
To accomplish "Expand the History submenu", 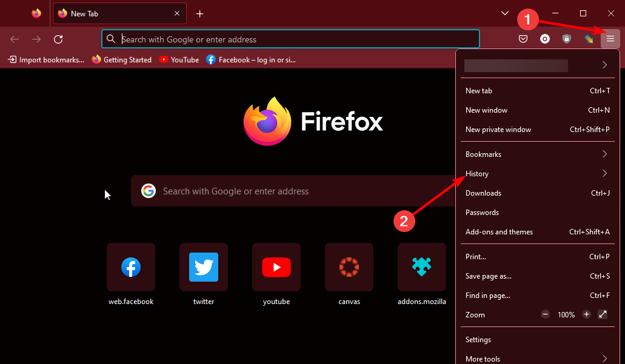I will click(537, 174).
